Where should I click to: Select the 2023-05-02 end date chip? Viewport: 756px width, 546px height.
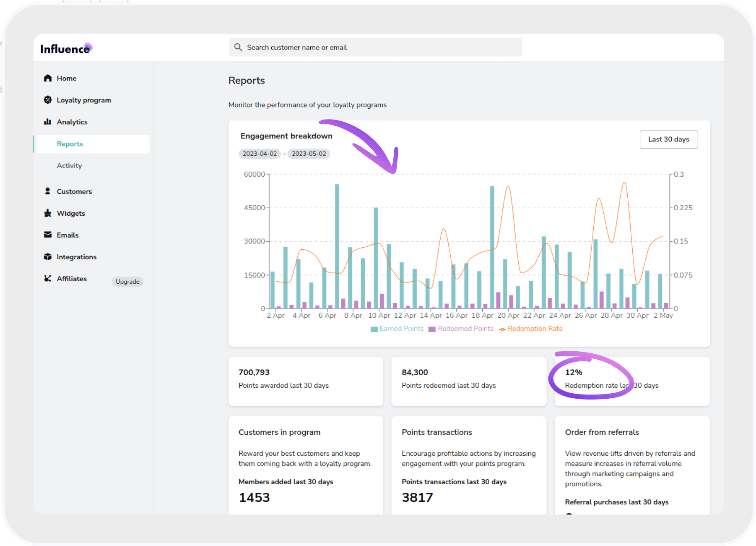[x=309, y=154]
